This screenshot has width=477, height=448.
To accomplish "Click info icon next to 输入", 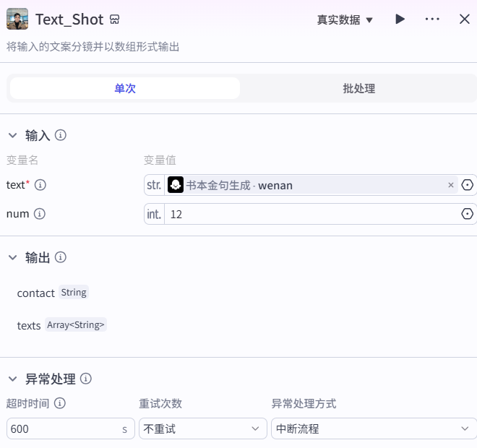I will 61,135.
